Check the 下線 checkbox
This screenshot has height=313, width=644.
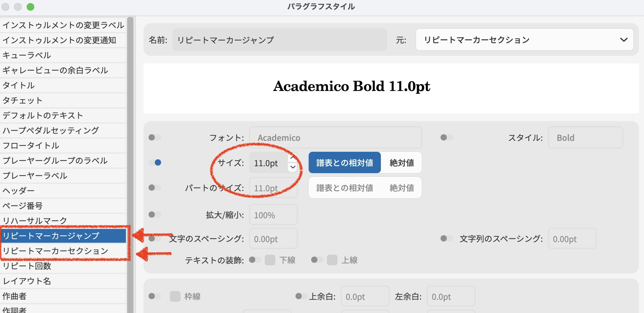pyautogui.click(x=270, y=260)
